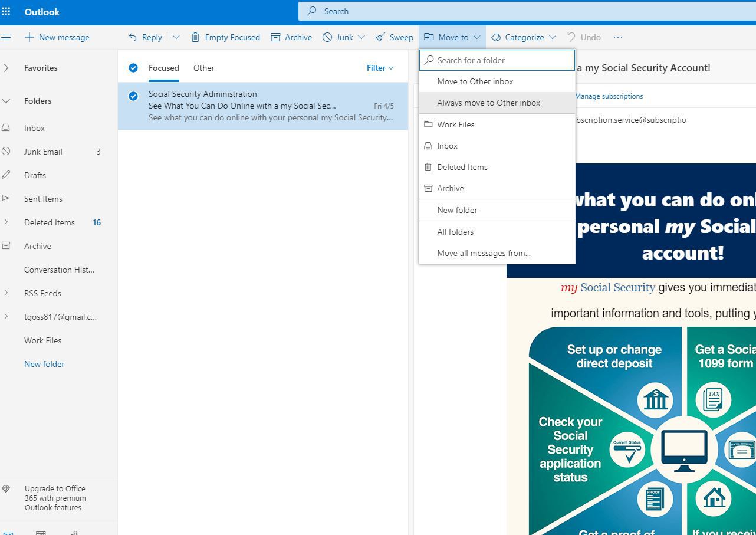
Task: Expand the tgoss817@gmail.c... account chevron
Action: pyautogui.click(x=6, y=317)
